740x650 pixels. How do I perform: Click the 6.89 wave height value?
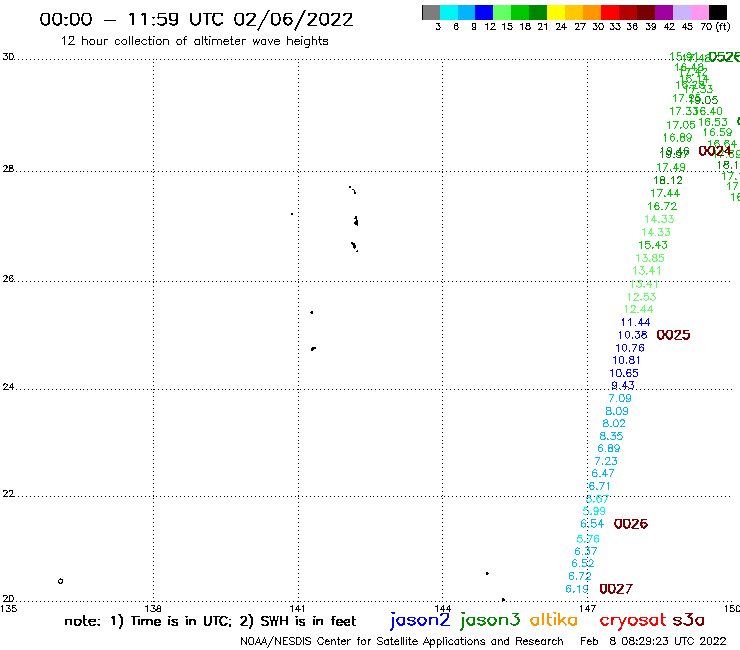(x=609, y=448)
